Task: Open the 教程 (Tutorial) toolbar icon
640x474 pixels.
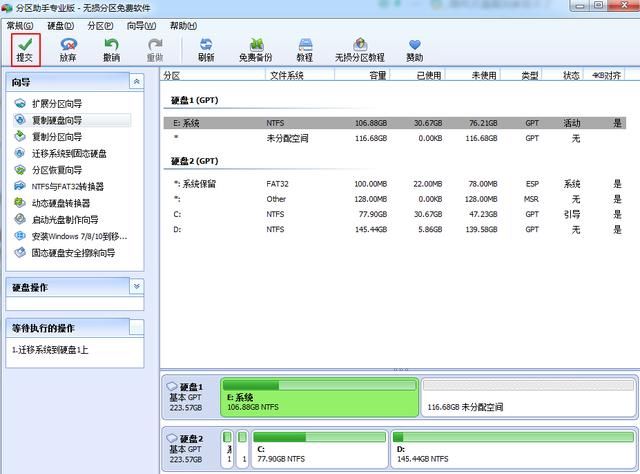Action: [x=304, y=49]
